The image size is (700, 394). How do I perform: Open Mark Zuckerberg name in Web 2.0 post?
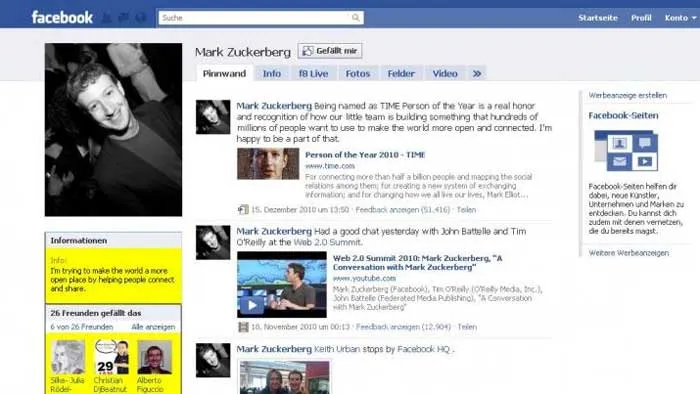274,231
